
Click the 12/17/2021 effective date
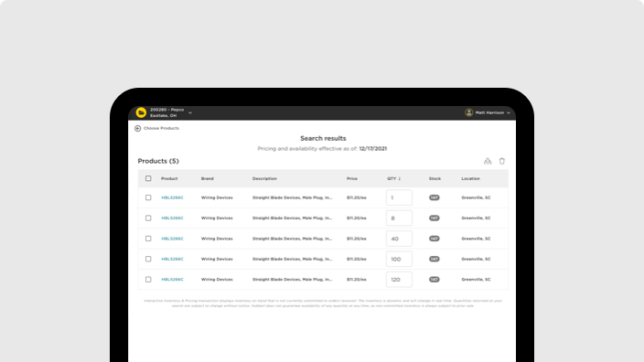click(373, 149)
